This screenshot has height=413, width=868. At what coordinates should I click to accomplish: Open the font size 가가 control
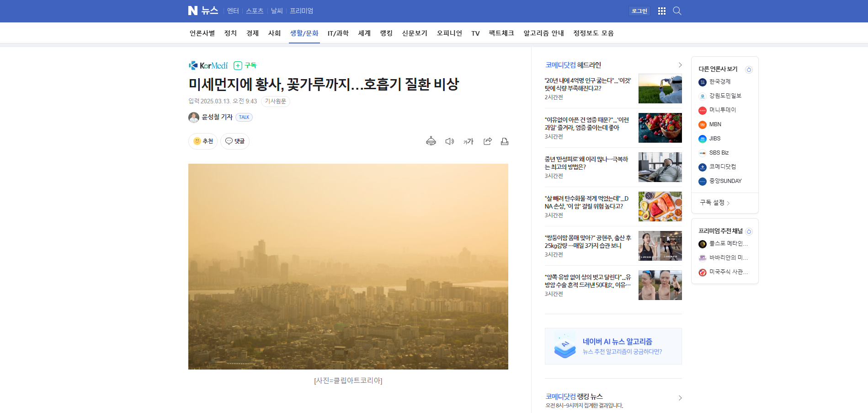tap(468, 141)
